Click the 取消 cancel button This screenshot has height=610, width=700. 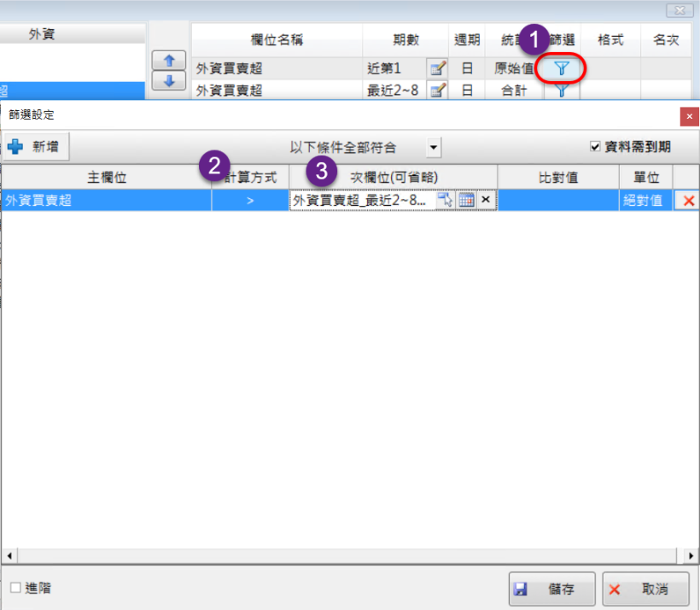pyautogui.click(x=645, y=589)
